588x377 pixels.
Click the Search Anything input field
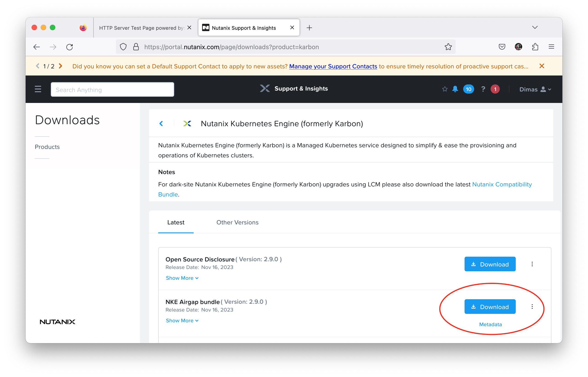click(112, 90)
